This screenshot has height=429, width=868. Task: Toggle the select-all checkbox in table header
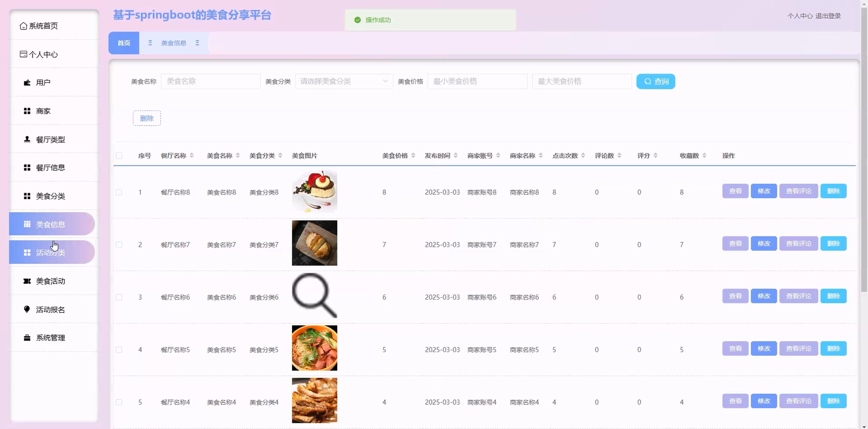[119, 155]
